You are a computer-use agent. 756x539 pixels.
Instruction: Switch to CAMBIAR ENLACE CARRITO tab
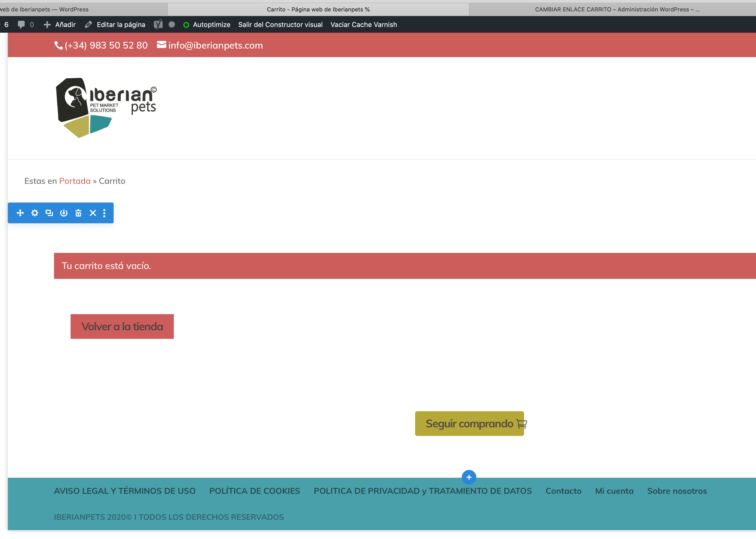click(x=613, y=9)
